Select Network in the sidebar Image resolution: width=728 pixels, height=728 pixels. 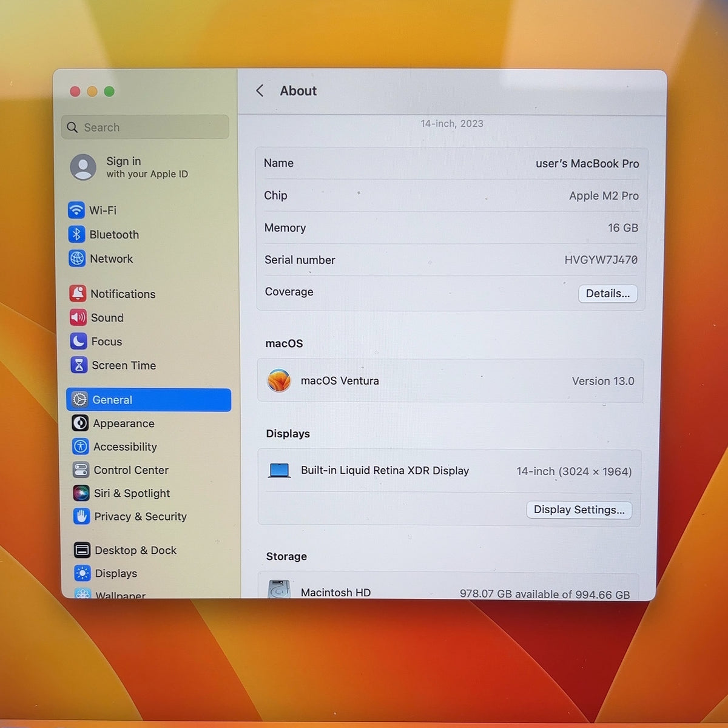pos(149,258)
